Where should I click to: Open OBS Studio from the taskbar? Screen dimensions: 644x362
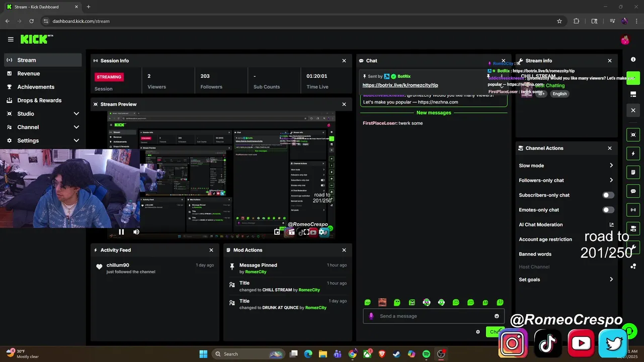(x=441, y=354)
